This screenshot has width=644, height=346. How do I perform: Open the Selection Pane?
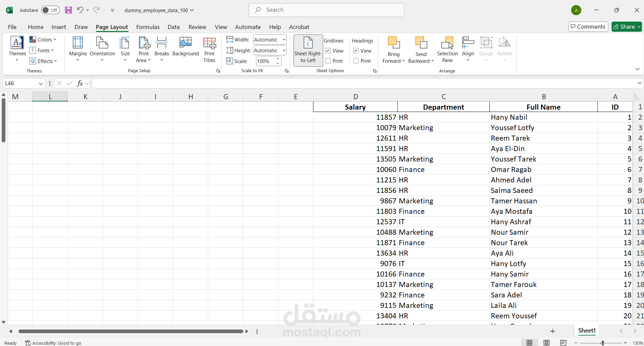(x=447, y=49)
